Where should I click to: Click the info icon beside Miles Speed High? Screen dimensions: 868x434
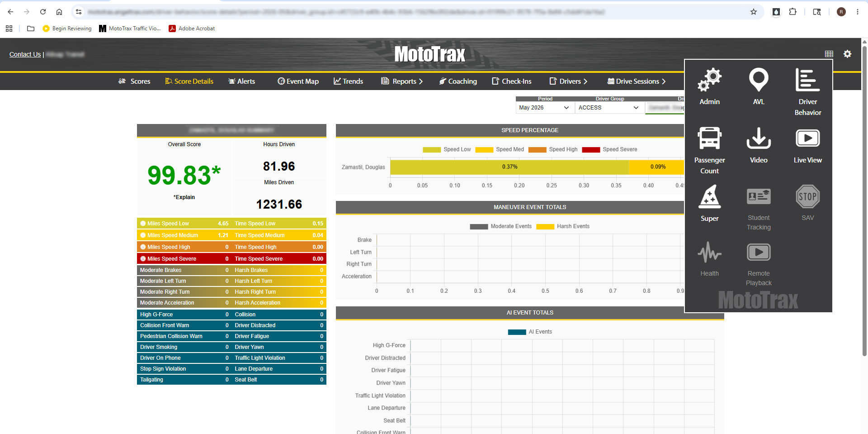[x=143, y=247]
